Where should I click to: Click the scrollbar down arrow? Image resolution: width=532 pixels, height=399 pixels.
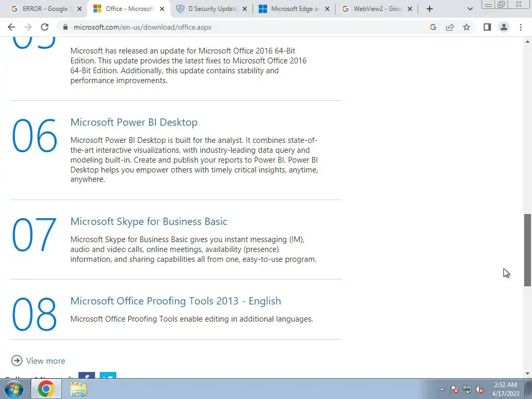[527, 374]
